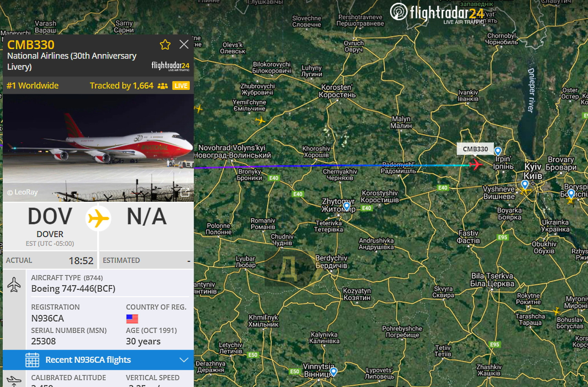The image size is (588, 387).
Task: Click the red CMB330 aircraft icon on map
Action: [x=475, y=164]
